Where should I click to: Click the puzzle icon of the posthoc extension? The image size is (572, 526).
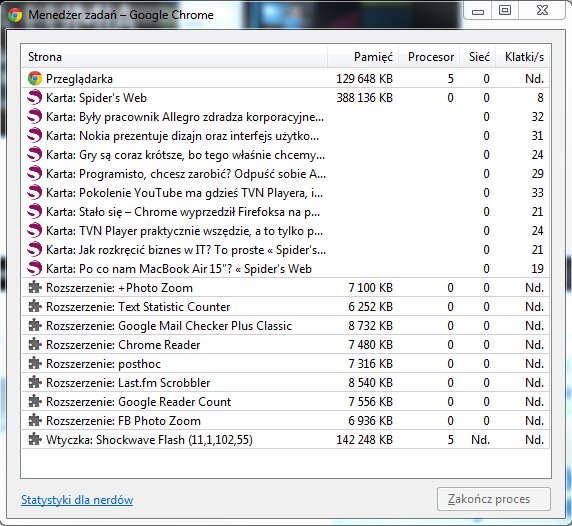click(35, 363)
